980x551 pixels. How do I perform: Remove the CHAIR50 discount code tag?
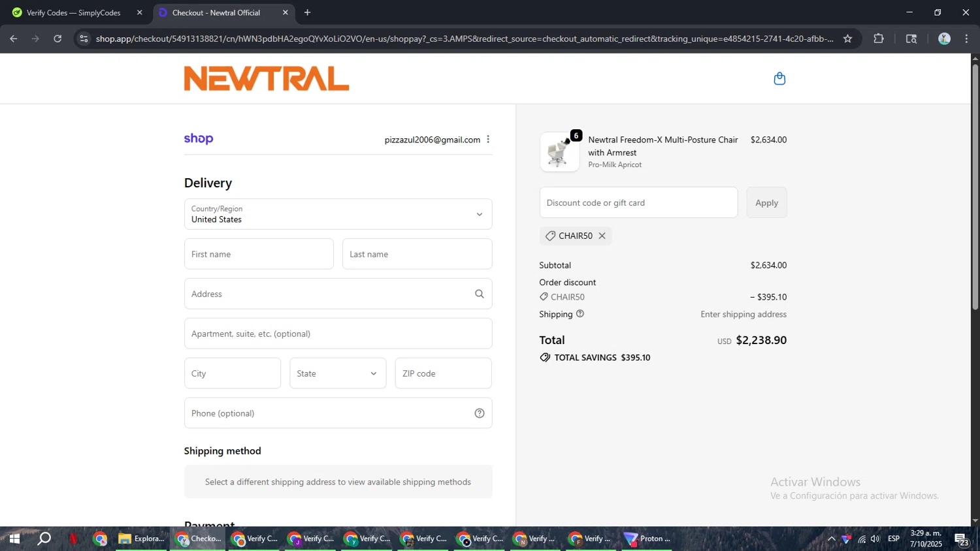[x=602, y=236]
